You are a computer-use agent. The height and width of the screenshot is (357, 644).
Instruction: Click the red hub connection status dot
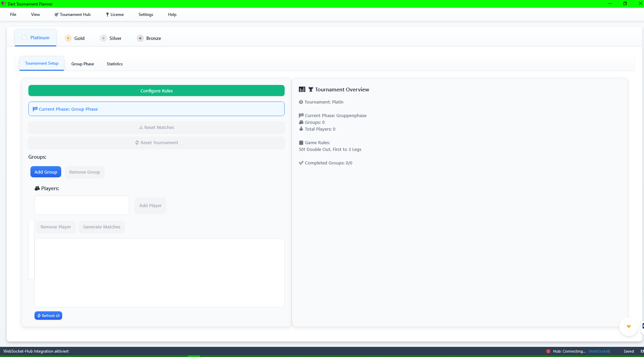click(548, 351)
